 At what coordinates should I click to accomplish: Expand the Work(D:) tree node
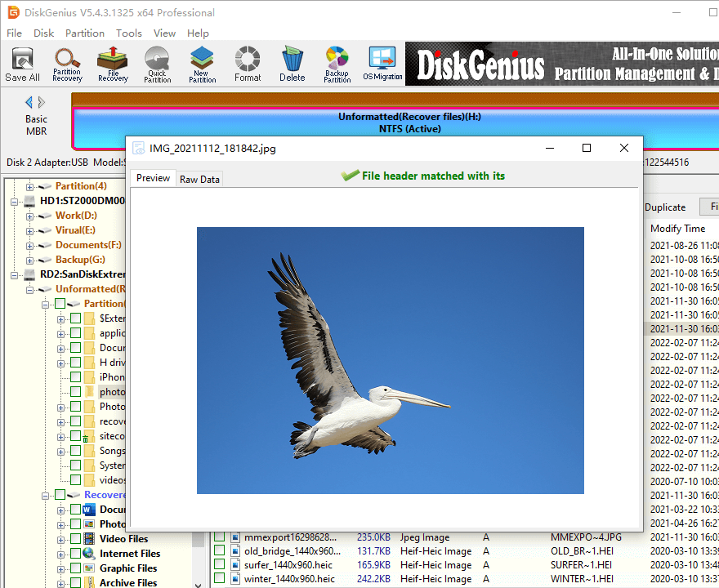pos(30,216)
